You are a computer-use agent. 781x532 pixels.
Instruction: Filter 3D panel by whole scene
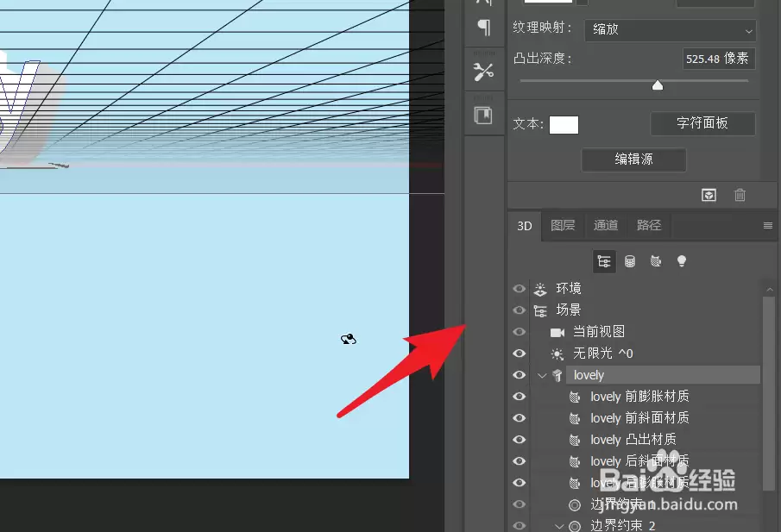(x=604, y=261)
